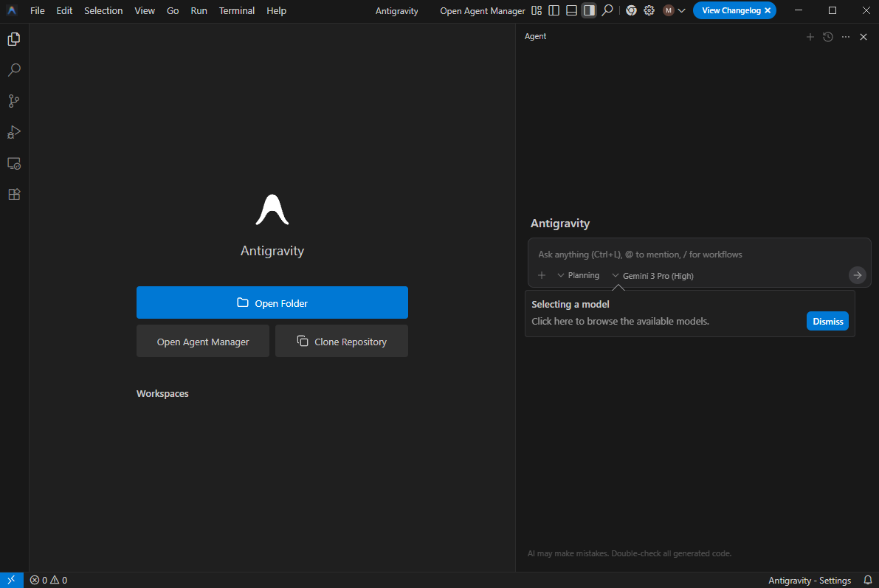Open the Gemini 3 Pro (High) model selector
Image resolution: width=879 pixels, height=588 pixels.
pos(652,276)
